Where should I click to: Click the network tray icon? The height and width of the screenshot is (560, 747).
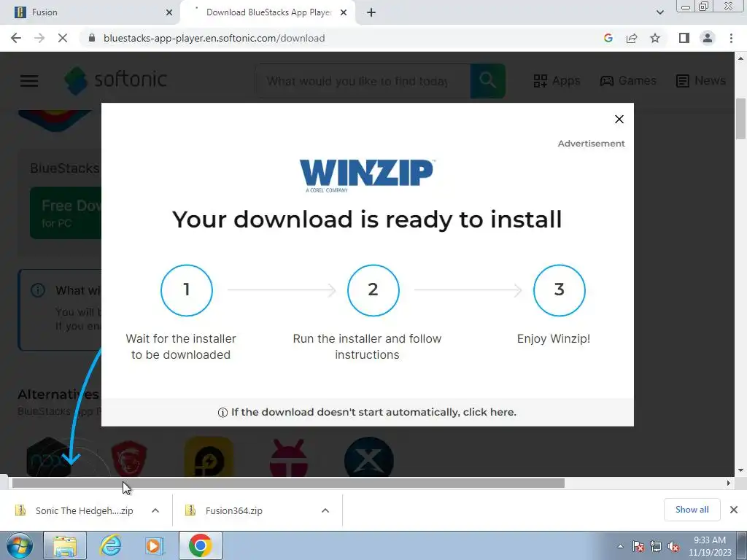click(656, 546)
